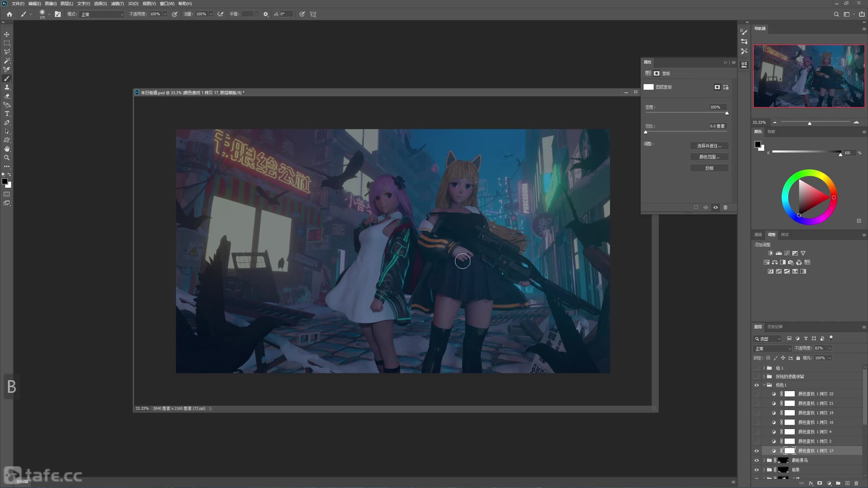This screenshot has width=868, height=488.
Task: Select the Polygonal Lasso tool
Action: 7,52
